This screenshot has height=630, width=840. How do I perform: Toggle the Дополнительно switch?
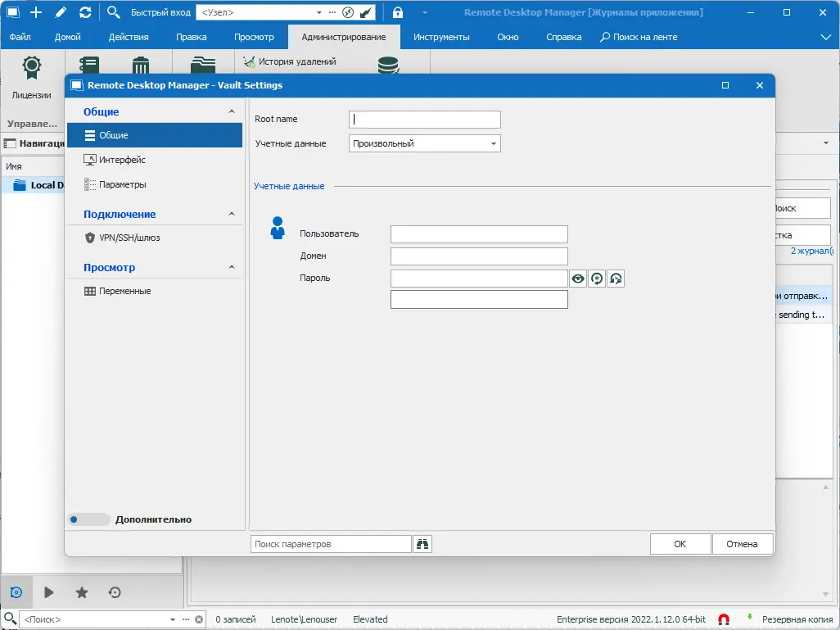tap(88, 519)
